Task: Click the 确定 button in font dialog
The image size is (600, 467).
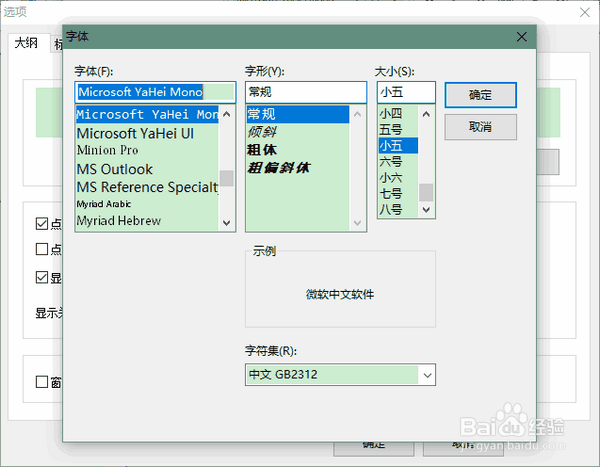Action: (x=481, y=95)
